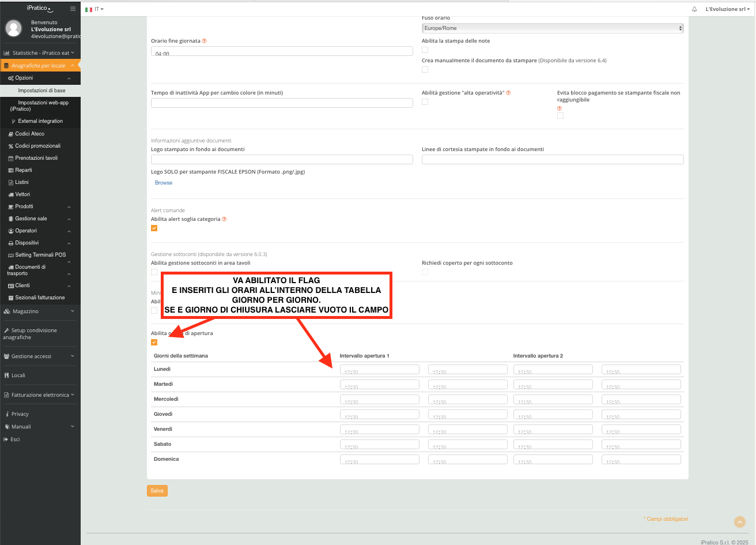
Task: Click the Lunedì first opening time field
Action: (379, 370)
